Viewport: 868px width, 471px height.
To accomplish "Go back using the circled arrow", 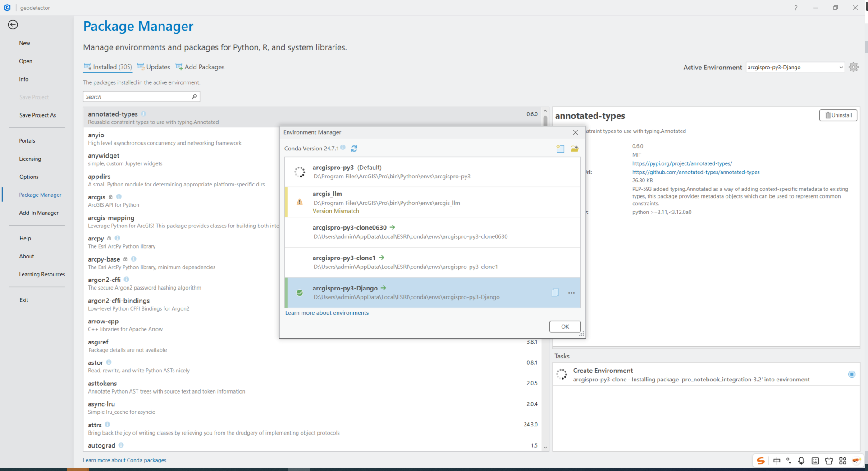I will pos(13,25).
